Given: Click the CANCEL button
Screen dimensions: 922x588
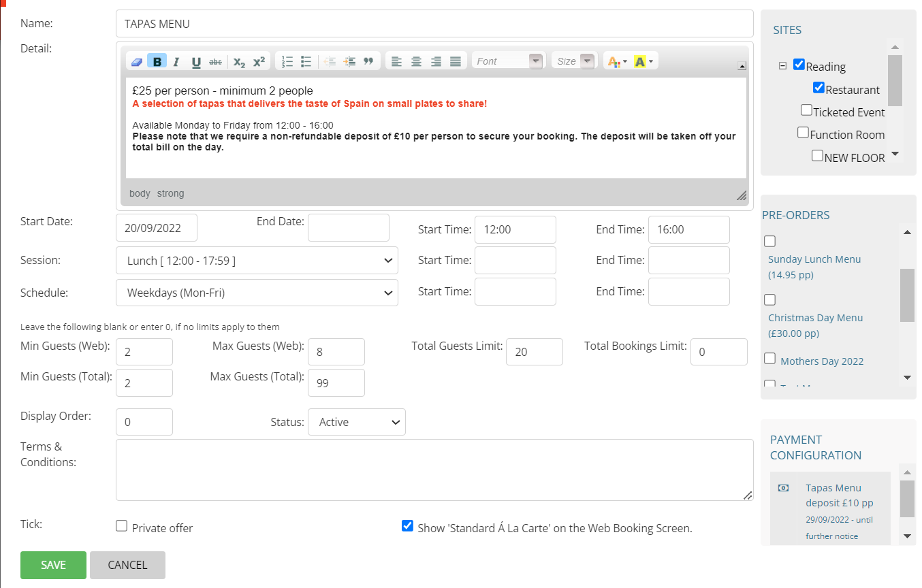Looking at the screenshot, I should tap(127, 565).
